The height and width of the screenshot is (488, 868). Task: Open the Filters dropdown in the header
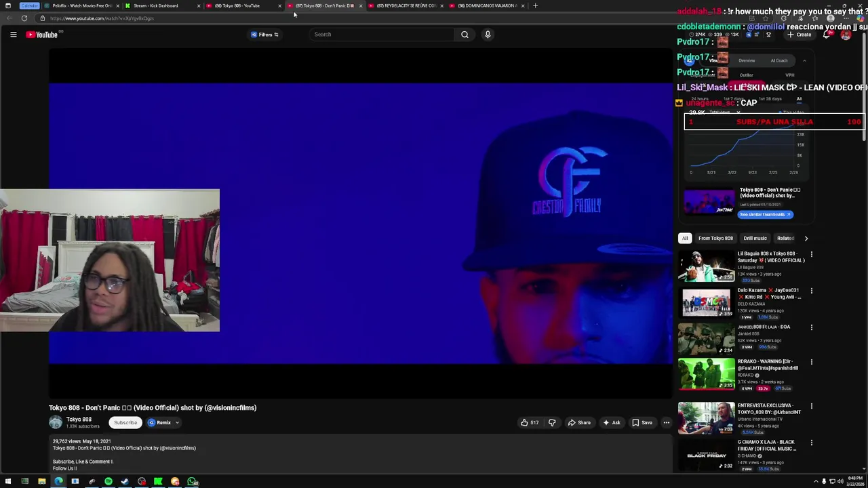tap(265, 35)
